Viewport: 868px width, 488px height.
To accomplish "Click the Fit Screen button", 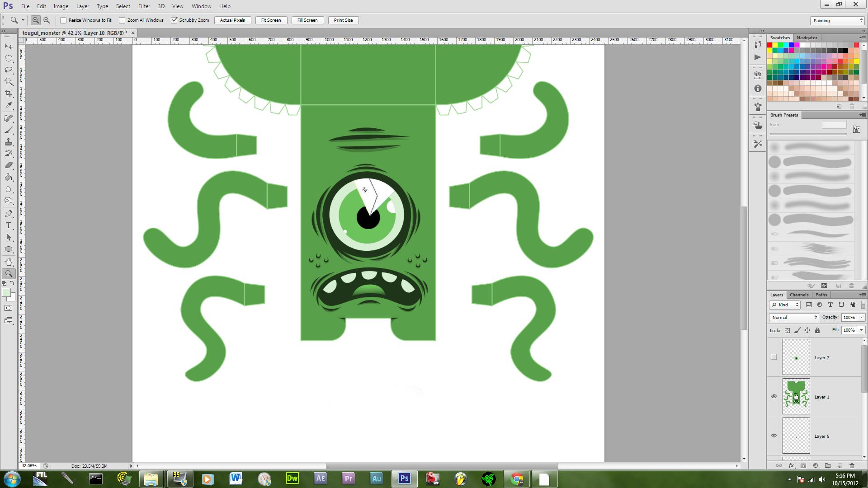I will [x=271, y=20].
